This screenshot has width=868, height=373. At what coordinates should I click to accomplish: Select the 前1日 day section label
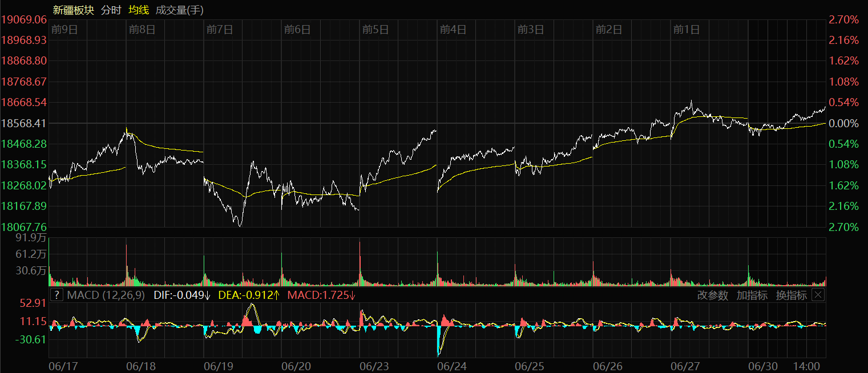tap(686, 30)
